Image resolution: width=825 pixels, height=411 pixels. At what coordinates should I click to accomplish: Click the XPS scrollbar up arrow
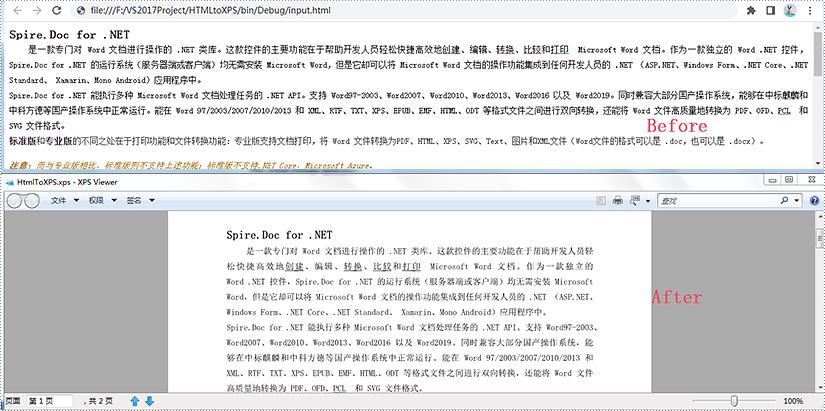point(820,216)
